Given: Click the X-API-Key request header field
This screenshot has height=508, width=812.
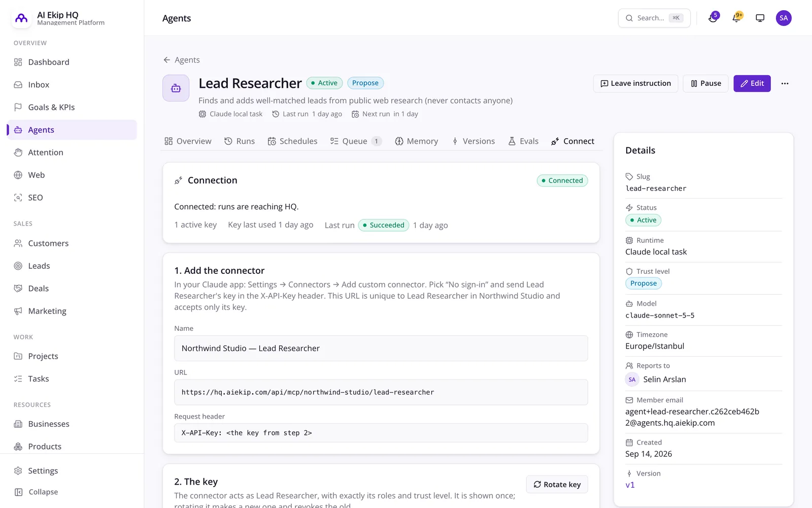Looking at the screenshot, I should [x=381, y=433].
